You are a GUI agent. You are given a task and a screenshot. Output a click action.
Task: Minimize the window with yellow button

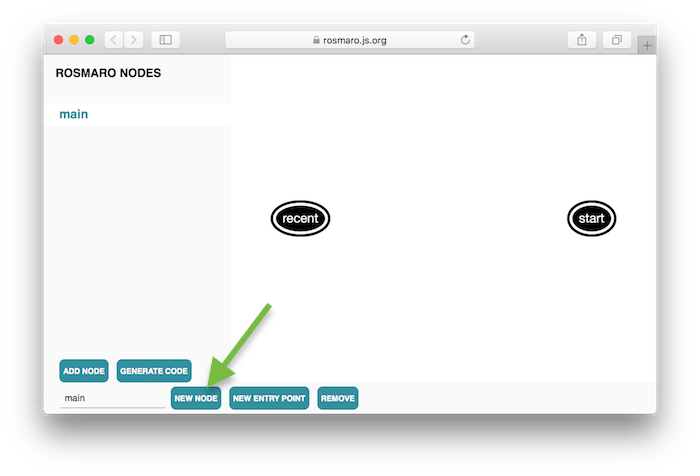[74, 40]
